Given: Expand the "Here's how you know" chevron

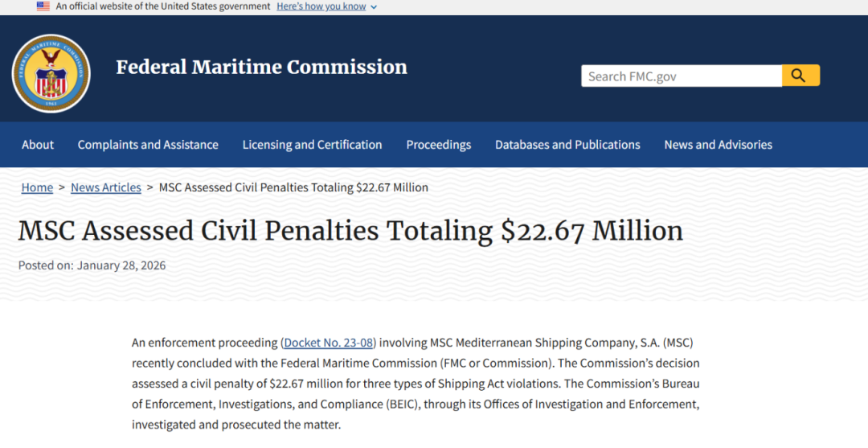Looking at the screenshot, I should click(374, 7).
